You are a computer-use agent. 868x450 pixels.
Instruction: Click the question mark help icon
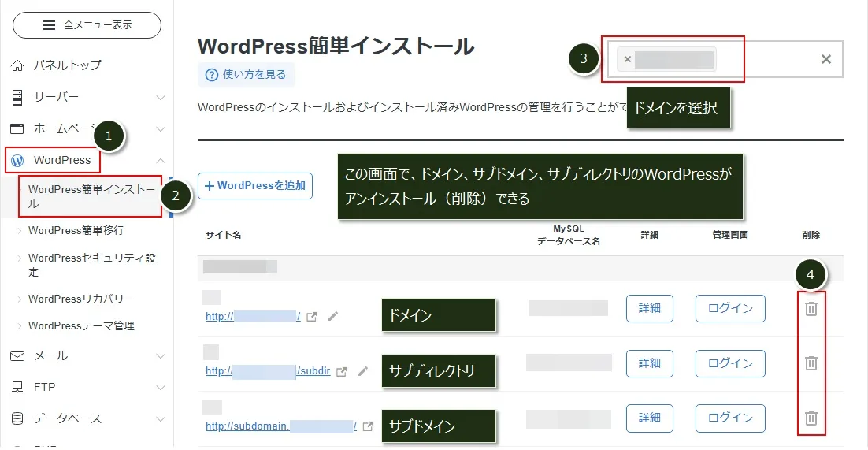pyautogui.click(x=211, y=75)
